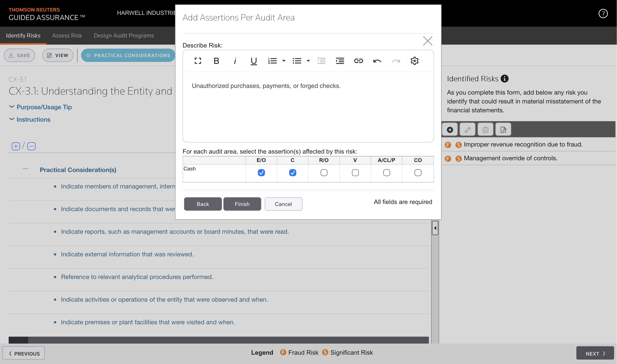The width and height of the screenshot is (617, 364).
Task: Enable the CO assertion for Cash
Action: (418, 173)
